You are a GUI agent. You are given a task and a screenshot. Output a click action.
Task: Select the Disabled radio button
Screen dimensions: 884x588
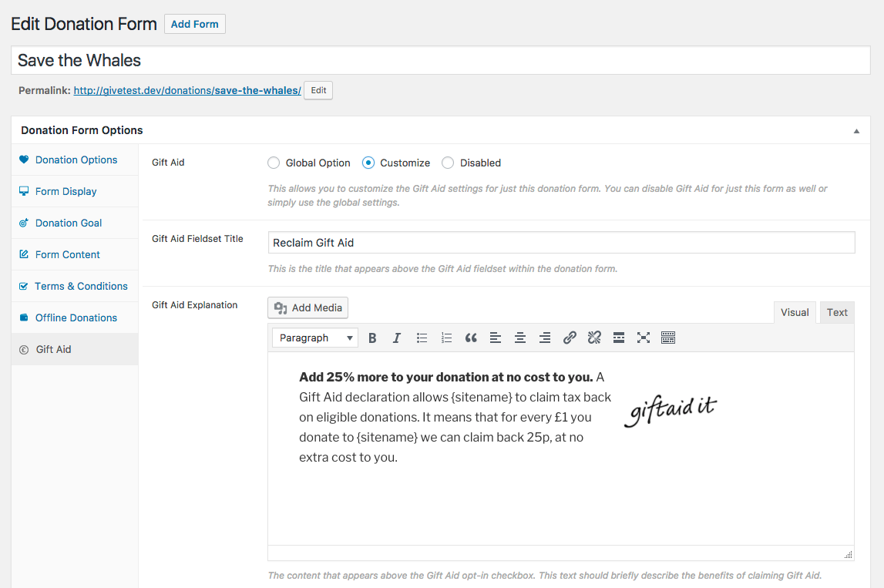(448, 163)
